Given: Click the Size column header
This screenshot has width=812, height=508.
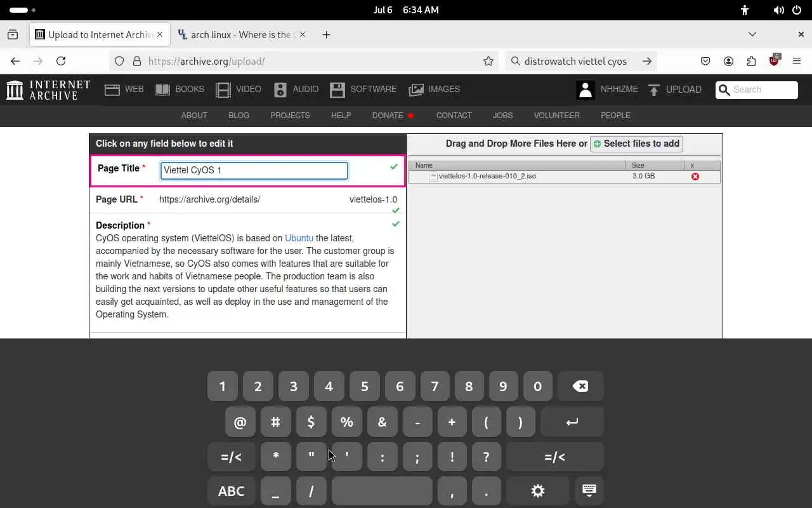Looking at the screenshot, I should pyautogui.click(x=655, y=165).
